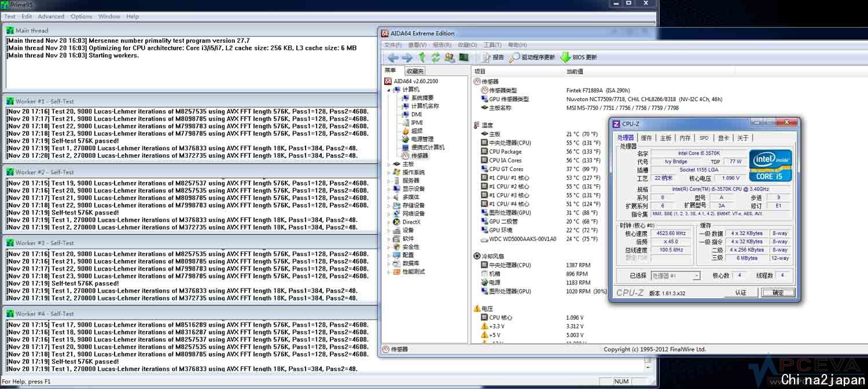Switch to 菜单 tab in AIDA64 sidebar

391,71
